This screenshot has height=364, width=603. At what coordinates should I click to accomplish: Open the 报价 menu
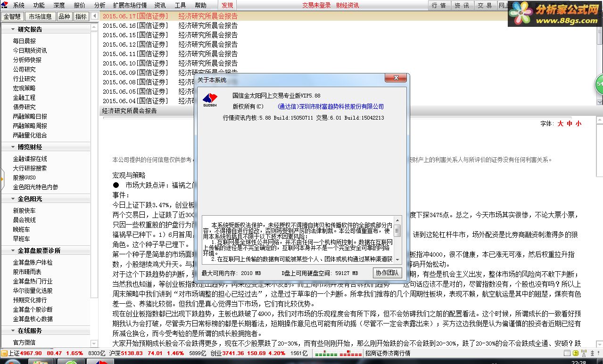[x=79, y=5]
